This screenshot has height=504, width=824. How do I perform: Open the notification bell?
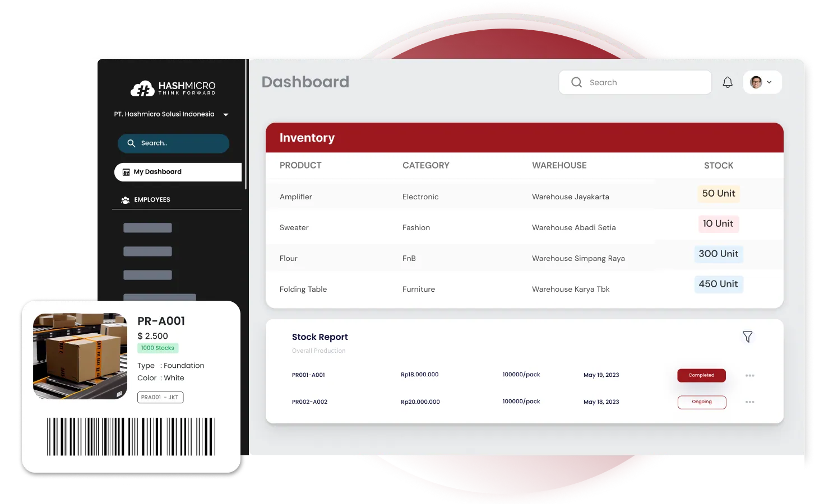(727, 82)
